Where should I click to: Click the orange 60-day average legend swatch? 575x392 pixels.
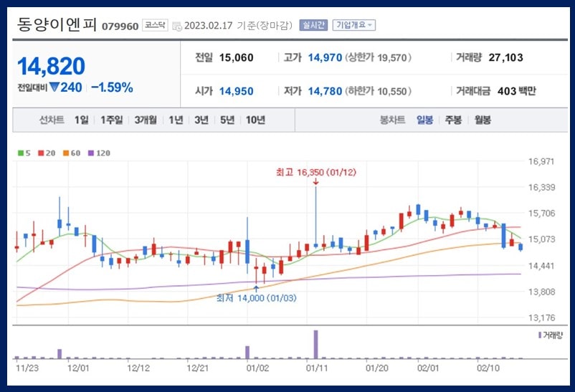tap(66, 153)
